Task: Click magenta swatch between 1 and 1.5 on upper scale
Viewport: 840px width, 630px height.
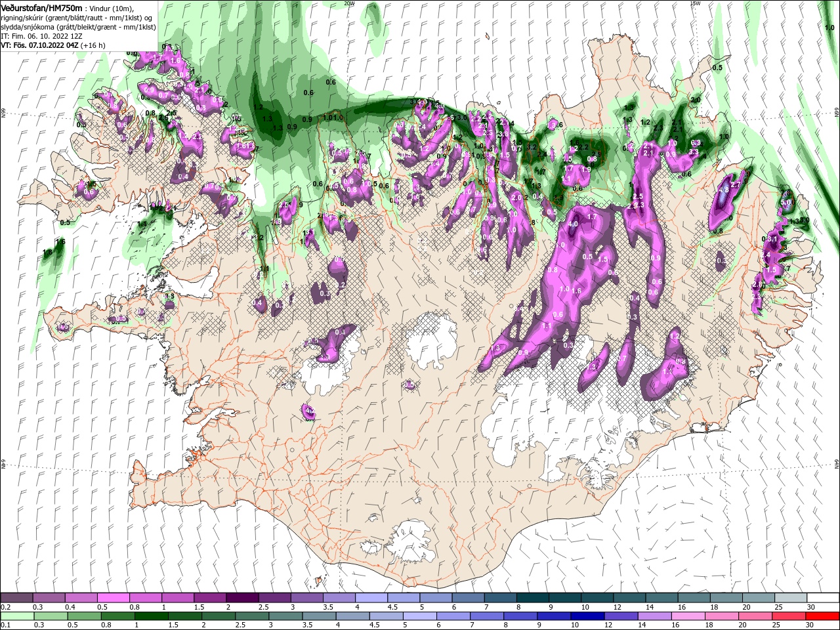Action: tap(177, 597)
